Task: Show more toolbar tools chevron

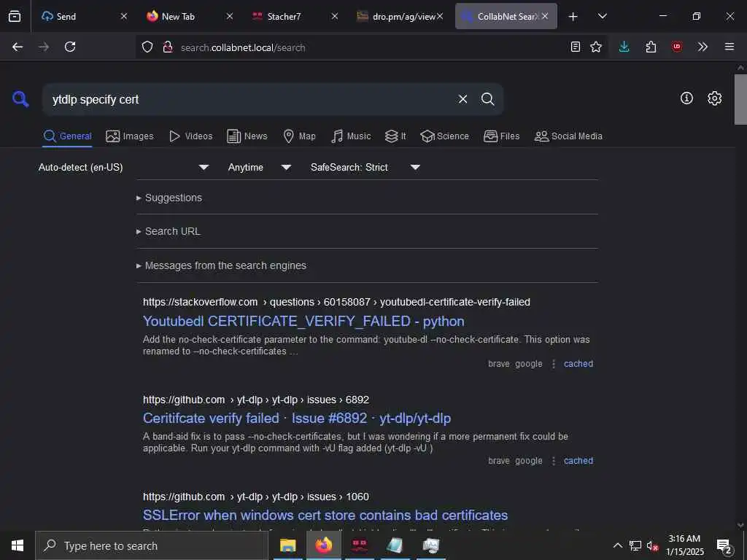Action: (703, 47)
